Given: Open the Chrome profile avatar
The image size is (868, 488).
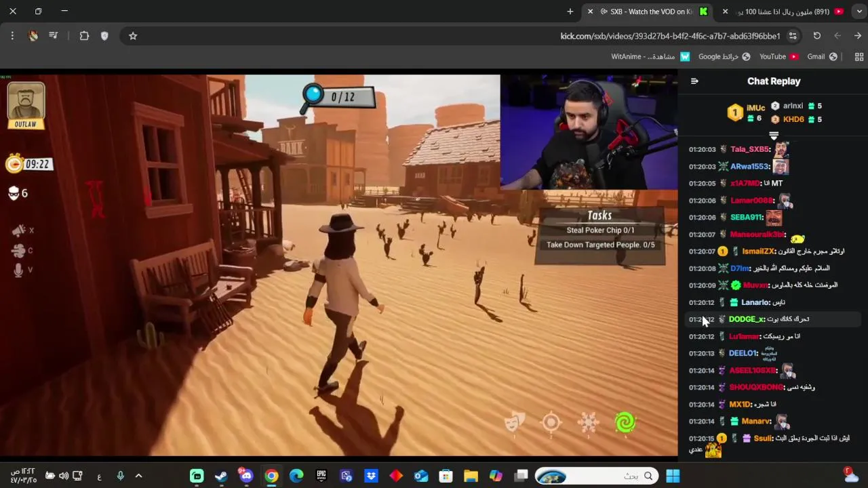Looking at the screenshot, I should (x=33, y=36).
